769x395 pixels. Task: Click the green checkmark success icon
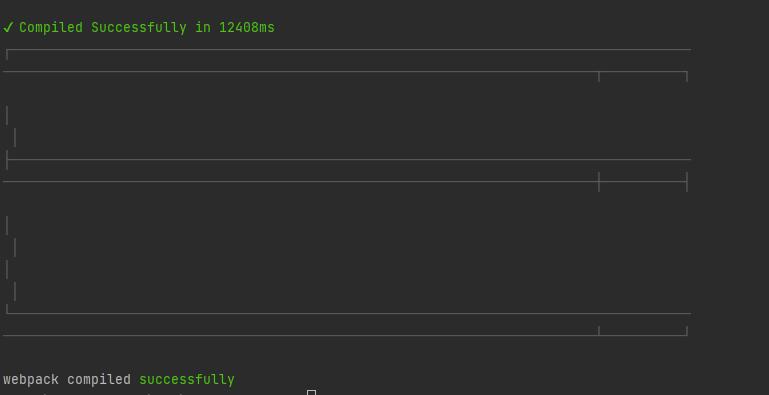click(8, 27)
